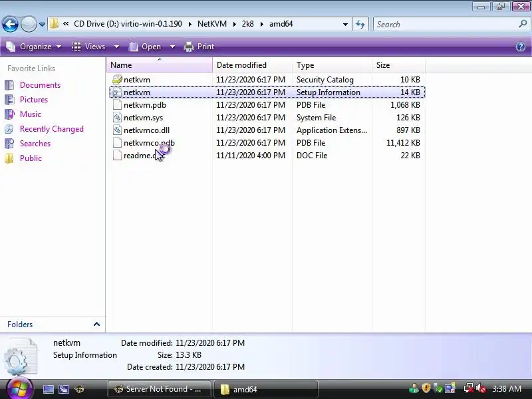Select the readme DOC file icon
Viewport: 532px width, 399px height.
click(x=117, y=156)
